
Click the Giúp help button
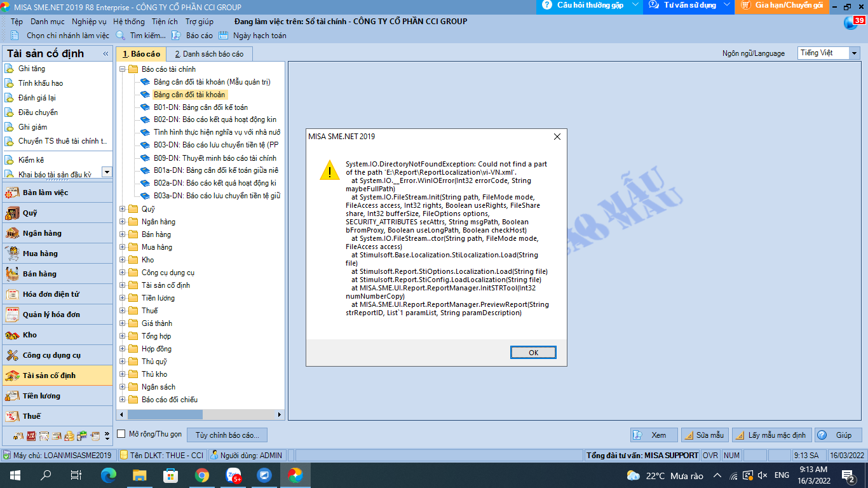tap(838, 435)
